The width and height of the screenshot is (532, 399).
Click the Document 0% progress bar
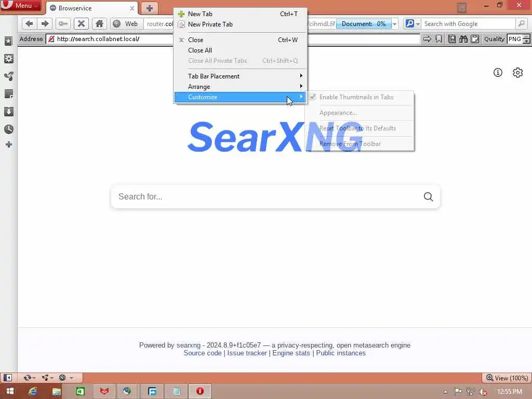(x=363, y=24)
